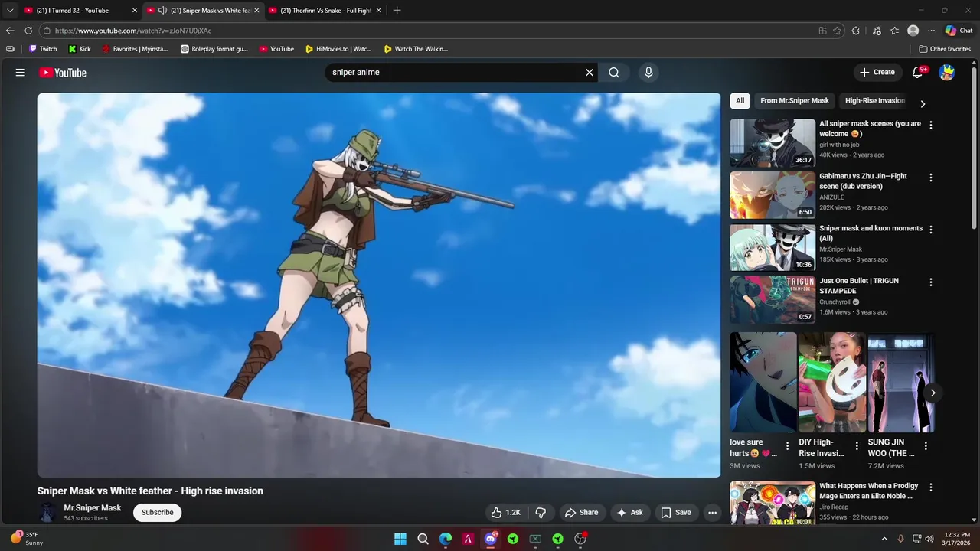
Task: Open options for SUNG JIN WOO short
Action: 926,446
